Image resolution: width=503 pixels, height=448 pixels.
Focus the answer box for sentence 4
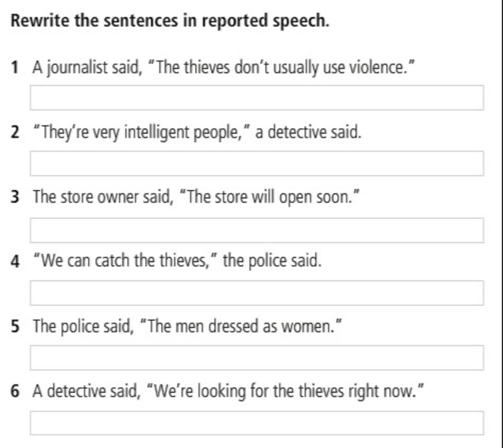[x=256, y=293]
